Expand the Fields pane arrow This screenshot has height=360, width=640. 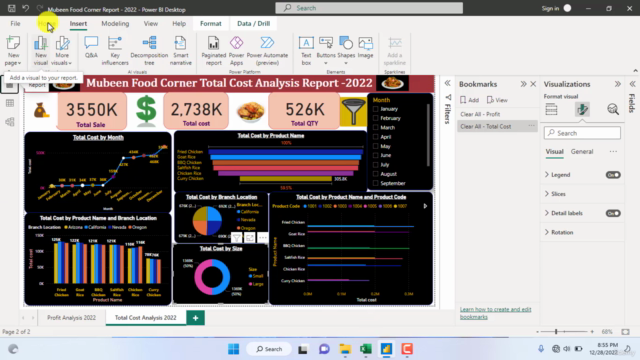[632, 84]
